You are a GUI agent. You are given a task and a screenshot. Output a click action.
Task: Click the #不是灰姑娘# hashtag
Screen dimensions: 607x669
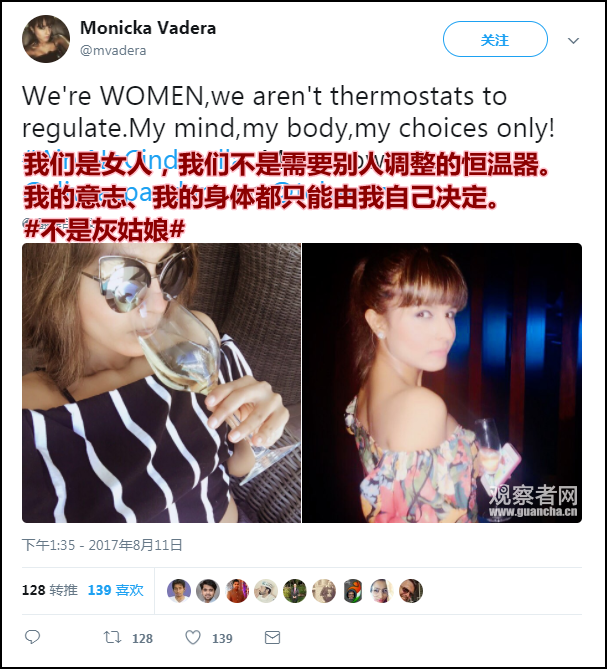105,231
